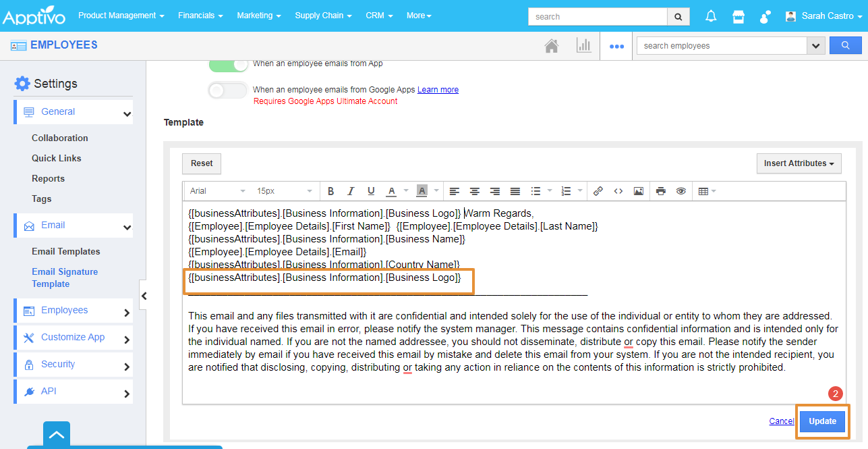The width and height of the screenshot is (868, 449).
Task: Toggle bold formatting in the editor
Action: tap(330, 191)
